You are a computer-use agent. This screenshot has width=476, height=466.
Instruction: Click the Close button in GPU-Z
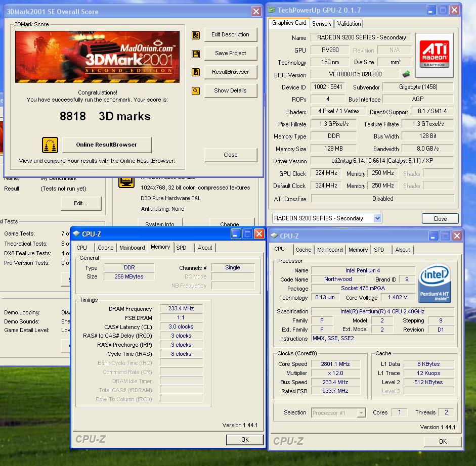pos(440,218)
